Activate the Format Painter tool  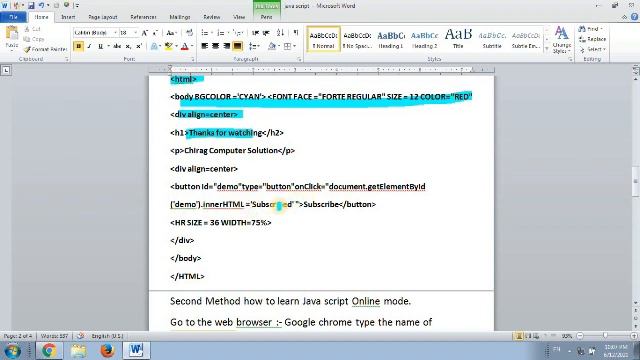pyautogui.click(x=45, y=49)
